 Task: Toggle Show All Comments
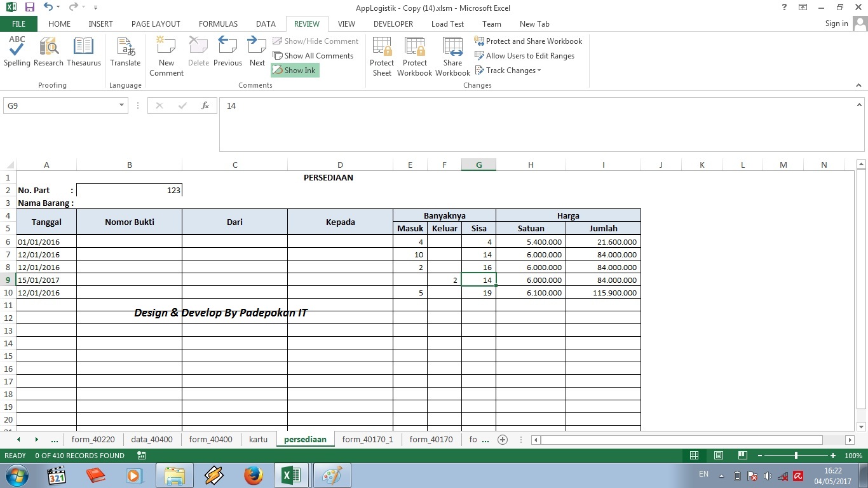point(313,56)
